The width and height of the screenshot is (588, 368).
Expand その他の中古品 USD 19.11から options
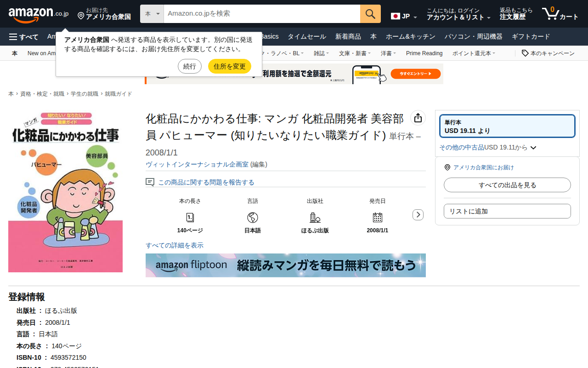point(488,148)
